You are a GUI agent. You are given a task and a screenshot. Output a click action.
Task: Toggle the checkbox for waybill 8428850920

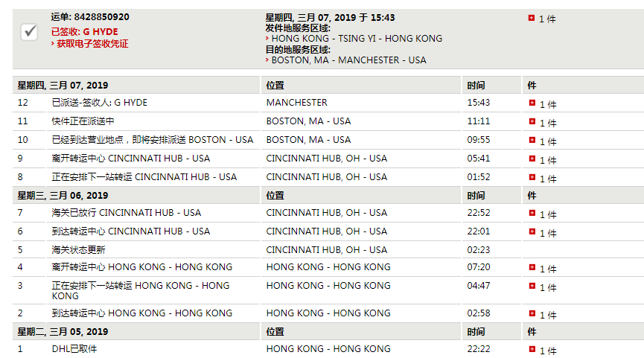(29, 31)
